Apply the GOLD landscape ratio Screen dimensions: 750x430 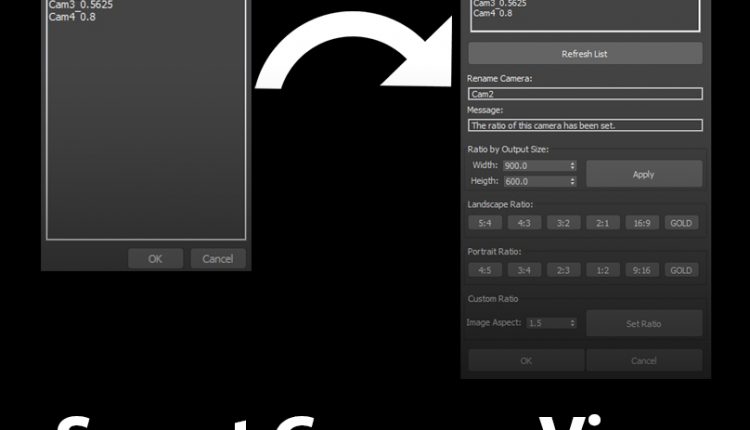click(682, 223)
